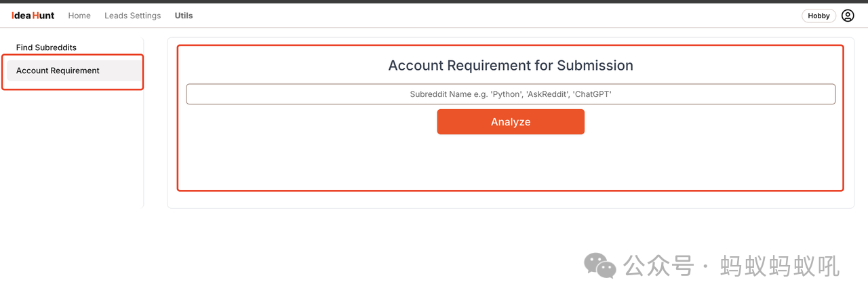Click the 公众号 watermark text
The image size is (868, 301).
point(658,266)
